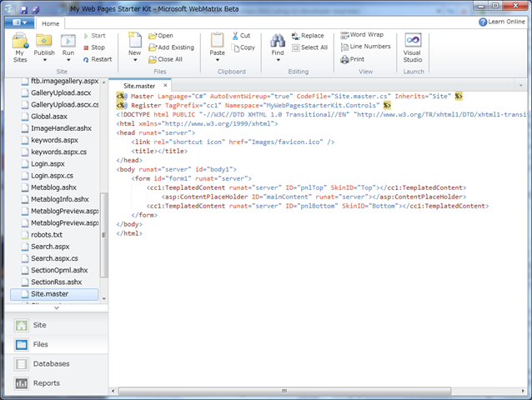The image size is (532, 400).
Task: Open the application menu button
Action: pos(19,22)
